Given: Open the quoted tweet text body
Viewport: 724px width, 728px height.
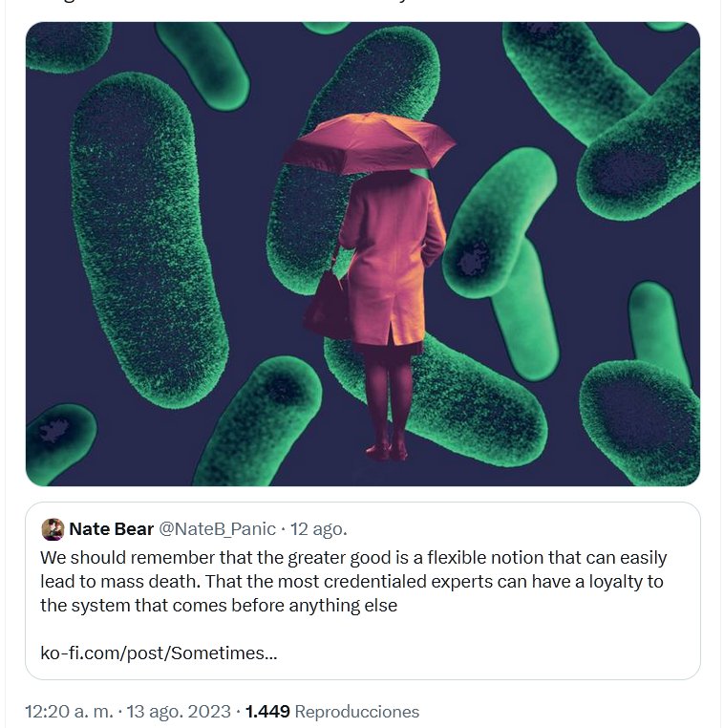Looking at the screenshot, I should [x=352, y=581].
